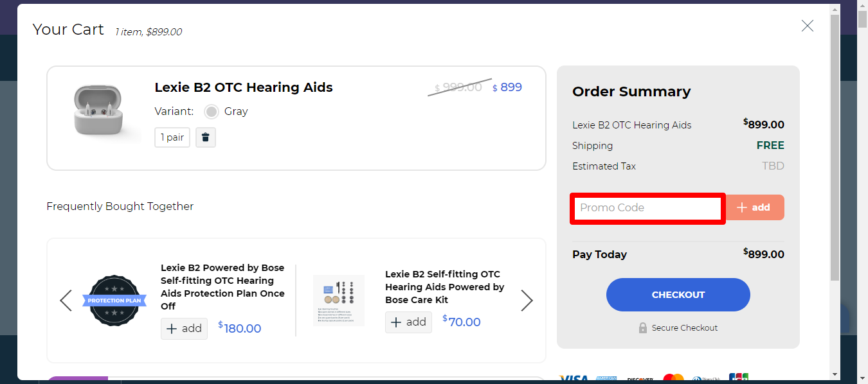The width and height of the screenshot is (868, 384).
Task: Click the Lexie B2 OTC Hearing Aids title
Action: (243, 87)
